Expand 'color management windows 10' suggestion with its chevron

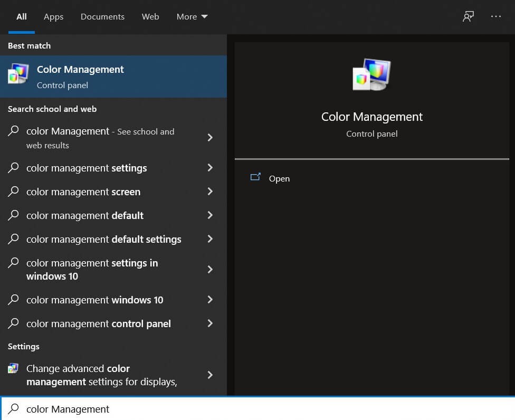[210, 300]
